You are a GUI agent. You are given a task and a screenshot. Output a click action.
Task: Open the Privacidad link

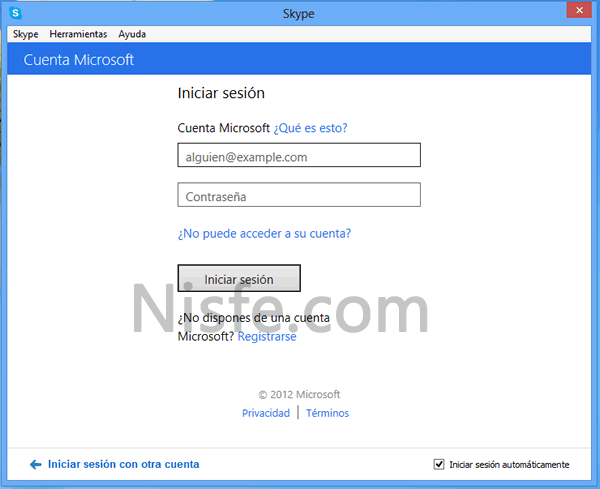coord(266,413)
